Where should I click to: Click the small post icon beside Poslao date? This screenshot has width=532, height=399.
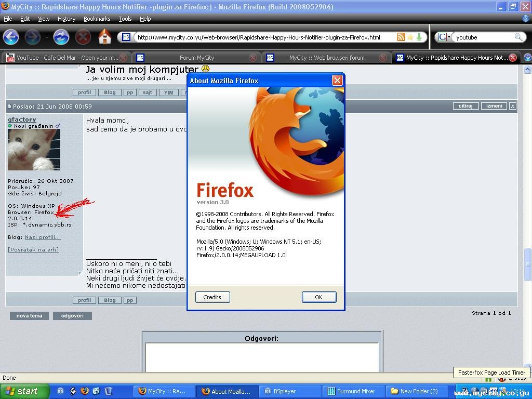(x=9, y=106)
